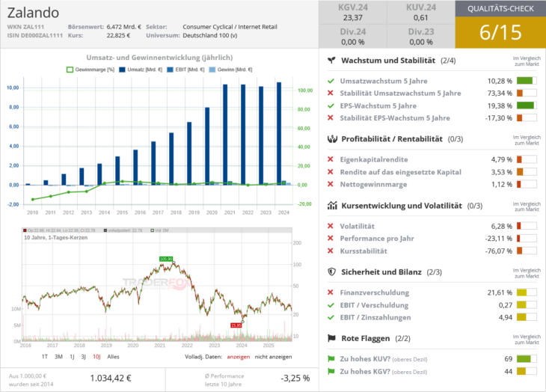Screen dimensions: 546x392
Task: Click the red X beside Volatilität
Action: click(331, 225)
